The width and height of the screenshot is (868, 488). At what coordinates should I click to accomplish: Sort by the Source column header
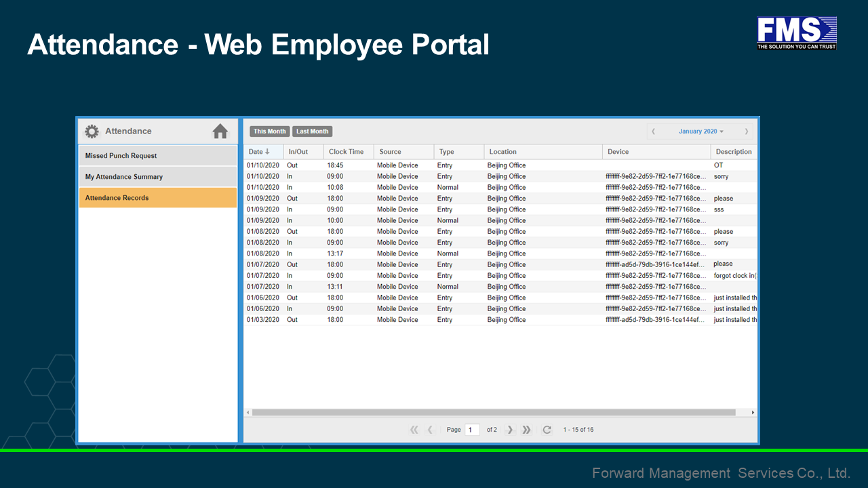403,152
